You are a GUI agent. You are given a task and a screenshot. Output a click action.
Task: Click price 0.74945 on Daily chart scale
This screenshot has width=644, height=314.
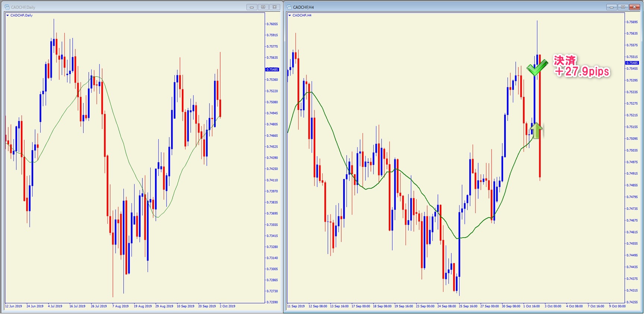coord(272,113)
